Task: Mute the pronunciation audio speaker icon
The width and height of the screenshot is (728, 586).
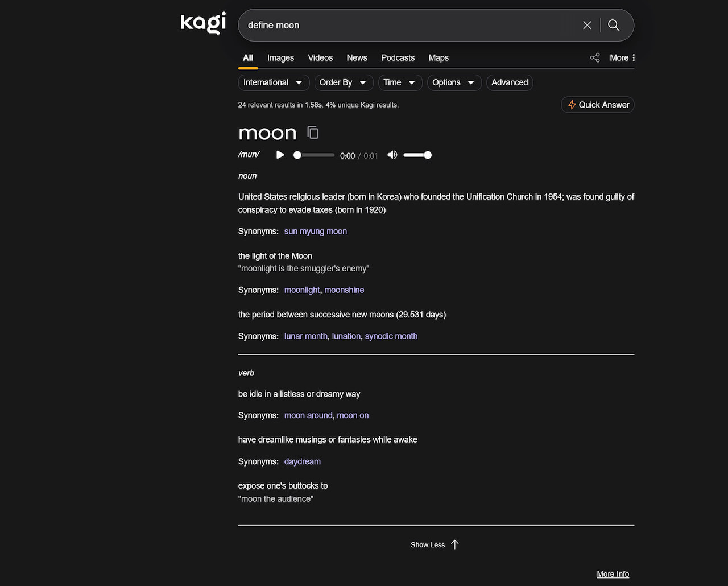Action: point(392,155)
